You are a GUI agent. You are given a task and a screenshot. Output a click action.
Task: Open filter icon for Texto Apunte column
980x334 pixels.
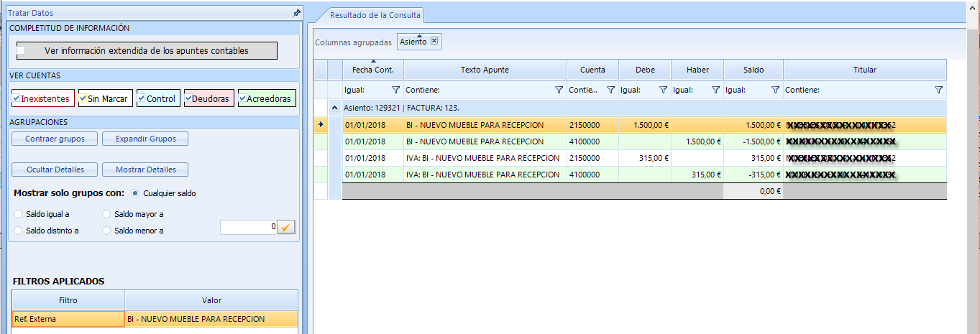tap(559, 91)
